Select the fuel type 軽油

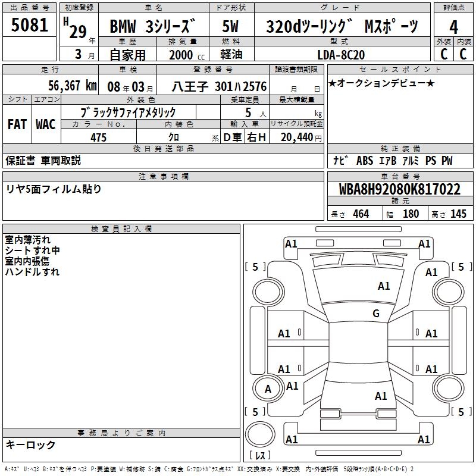coord(231,54)
